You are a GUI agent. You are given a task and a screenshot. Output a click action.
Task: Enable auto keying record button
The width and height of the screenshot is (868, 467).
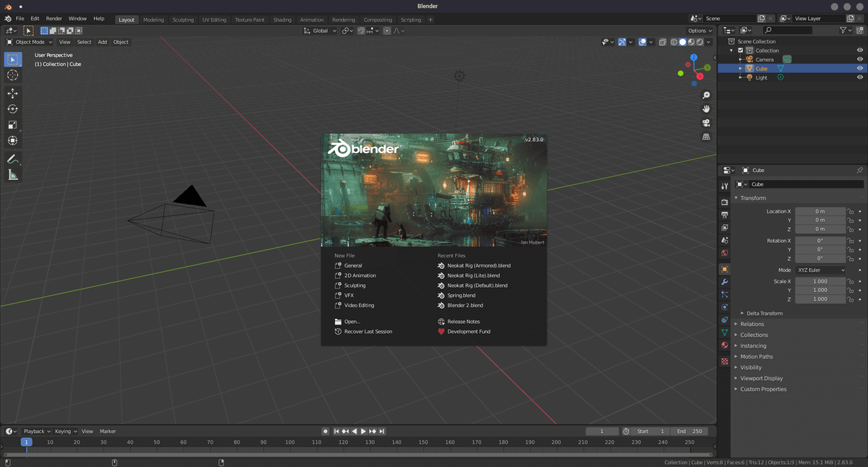coord(325,432)
